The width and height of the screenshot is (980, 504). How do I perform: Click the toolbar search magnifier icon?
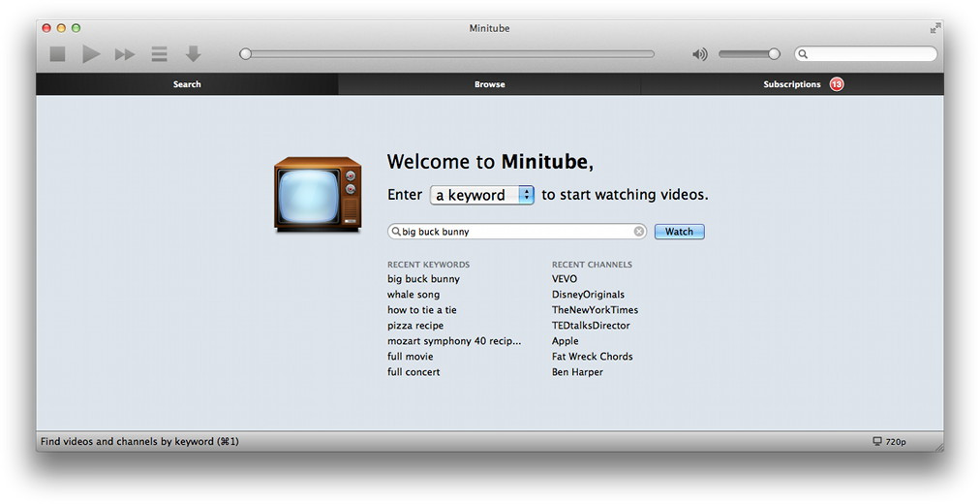coord(803,54)
